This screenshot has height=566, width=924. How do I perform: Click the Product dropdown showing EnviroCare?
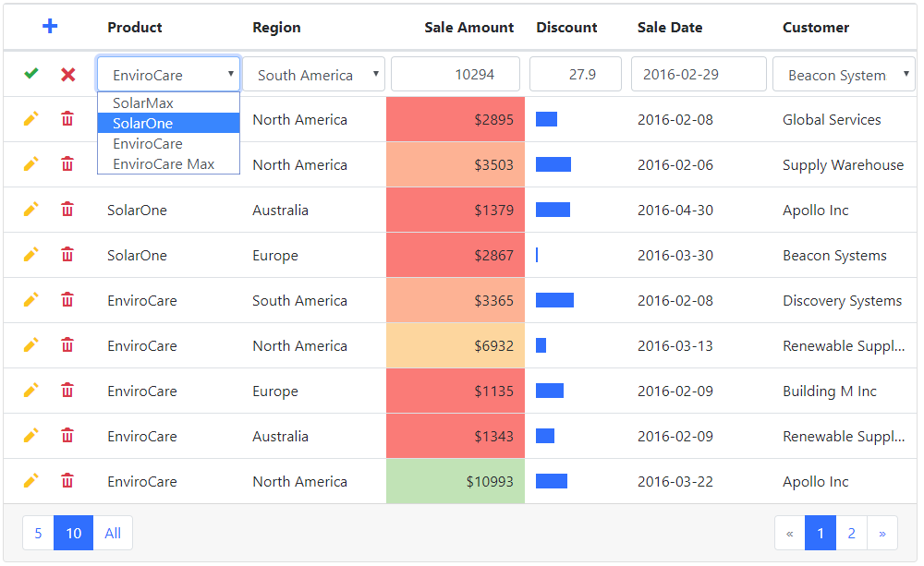pos(168,75)
